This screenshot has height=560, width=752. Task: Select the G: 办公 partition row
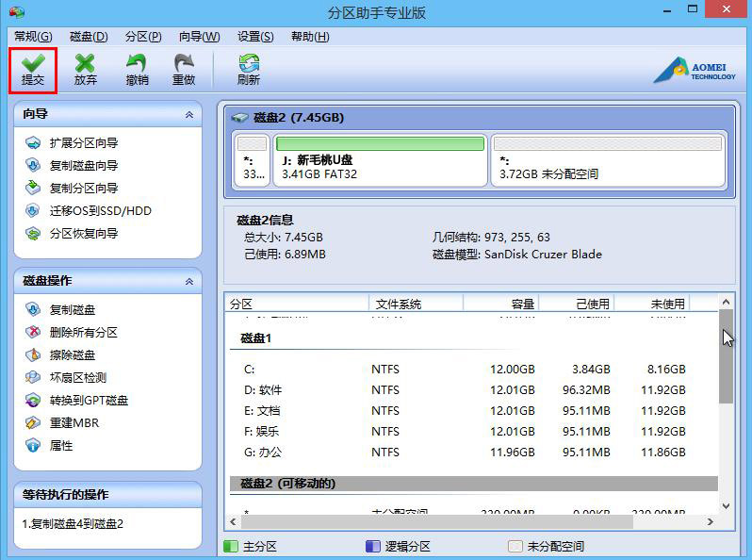click(465, 452)
